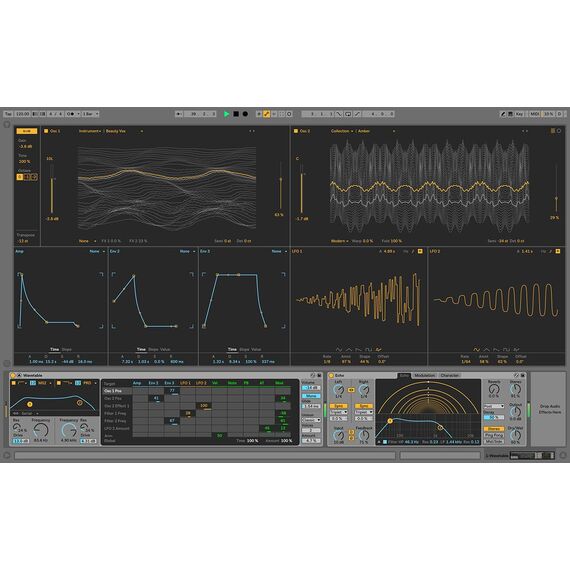
Task: Click the Wavetable device save preset icon
Action: point(320,375)
